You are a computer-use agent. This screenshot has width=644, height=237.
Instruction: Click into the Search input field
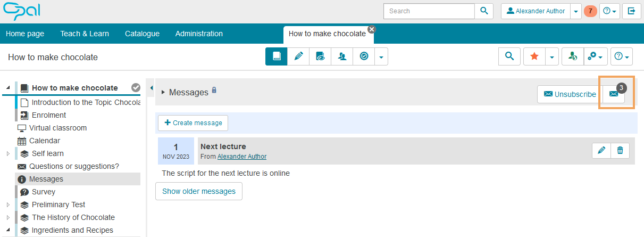[429, 11]
